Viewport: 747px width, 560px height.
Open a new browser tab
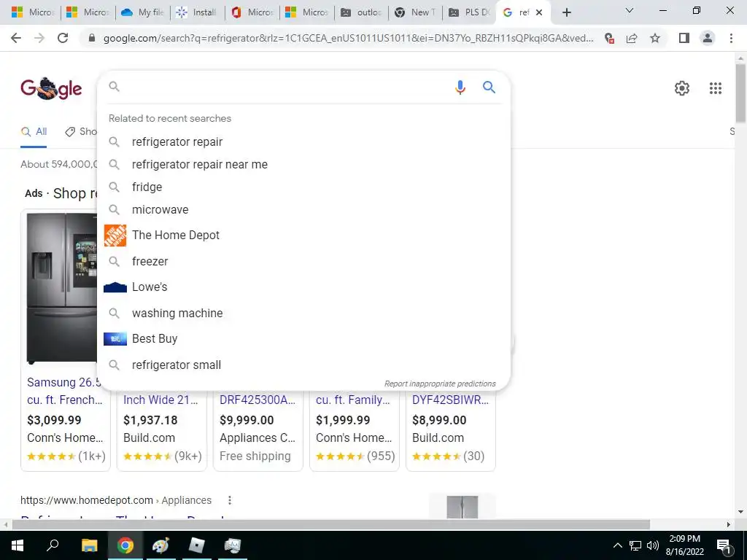pos(566,12)
